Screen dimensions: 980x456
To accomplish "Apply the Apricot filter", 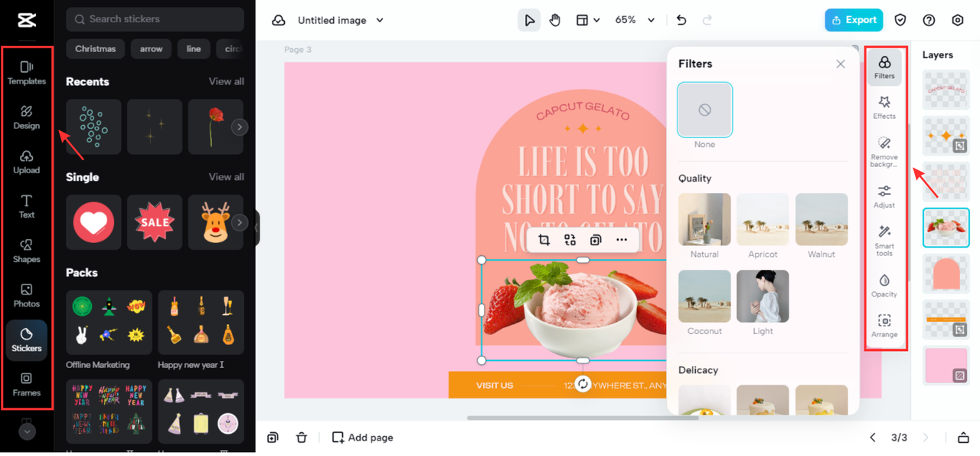I will (x=763, y=219).
